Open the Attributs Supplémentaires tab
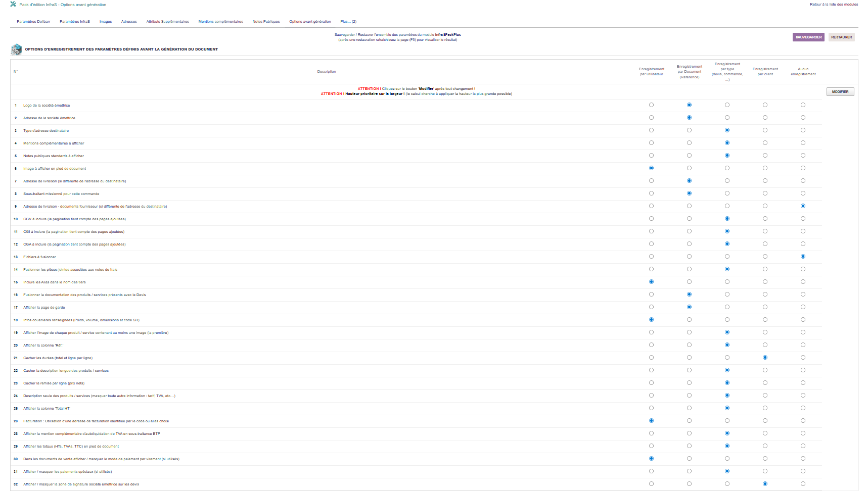The width and height of the screenshot is (868, 491). [167, 22]
